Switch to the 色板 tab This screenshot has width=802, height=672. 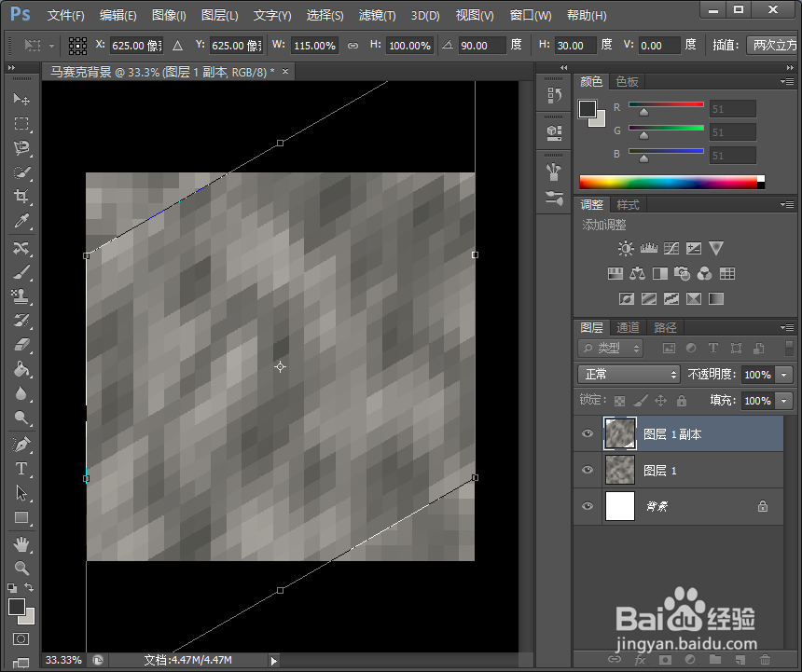(x=627, y=82)
